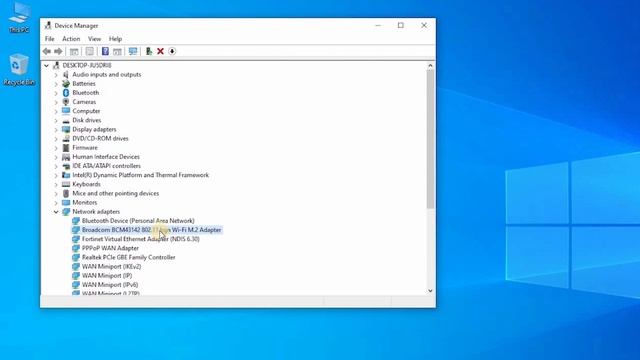
Task: Minimize the Device Manager window
Action: pyautogui.click(x=378, y=25)
